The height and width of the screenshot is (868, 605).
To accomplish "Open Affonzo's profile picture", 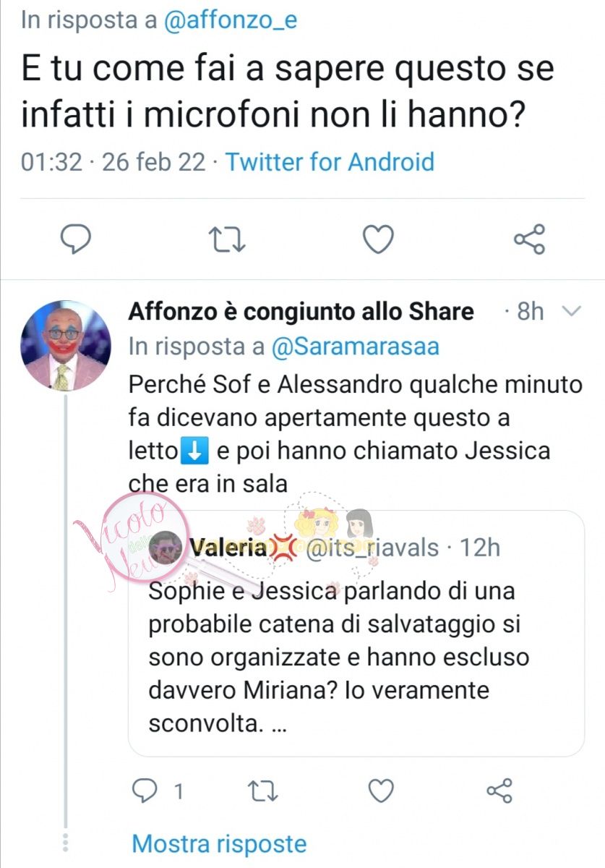I will click(66, 344).
